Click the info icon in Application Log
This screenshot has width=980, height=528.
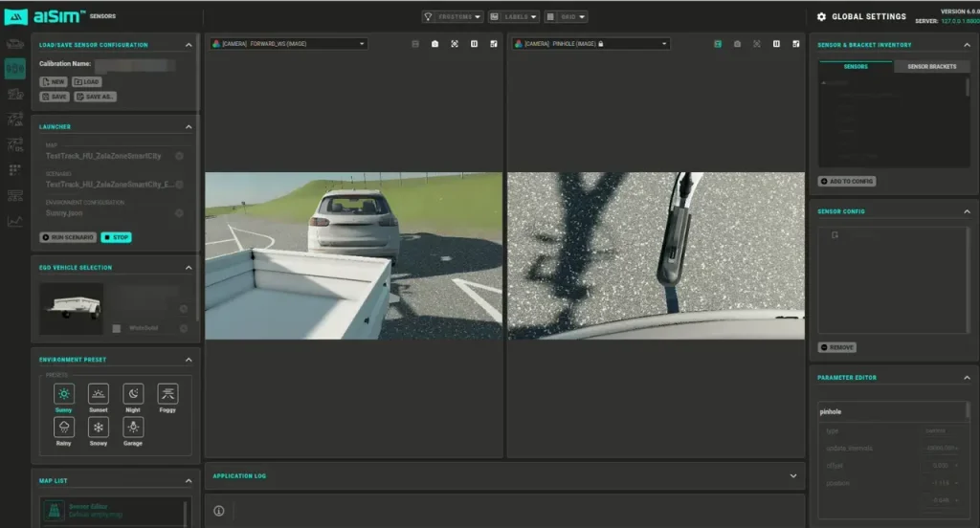[x=219, y=511]
